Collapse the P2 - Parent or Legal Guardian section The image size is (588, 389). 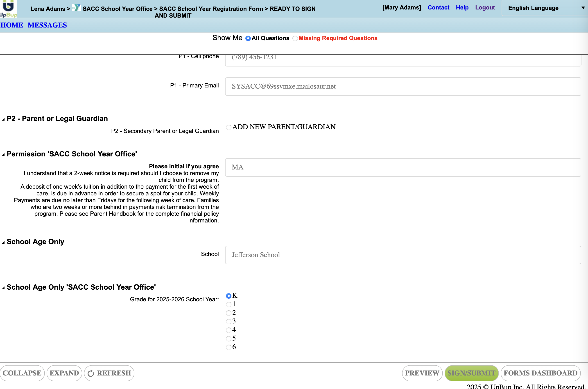click(3, 119)
